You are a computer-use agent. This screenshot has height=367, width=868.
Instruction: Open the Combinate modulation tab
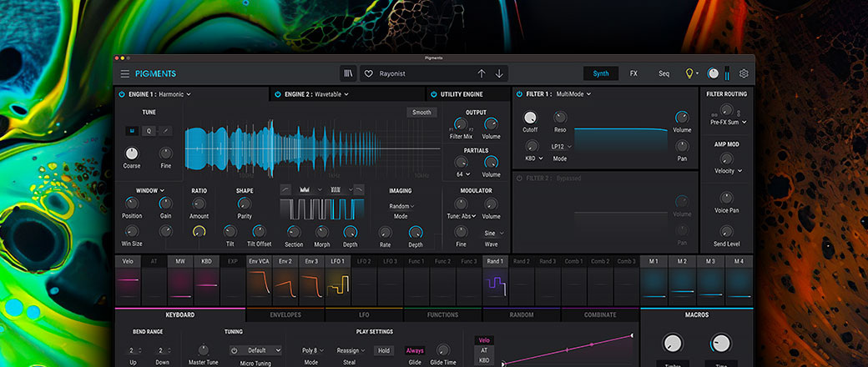(600, 315)
